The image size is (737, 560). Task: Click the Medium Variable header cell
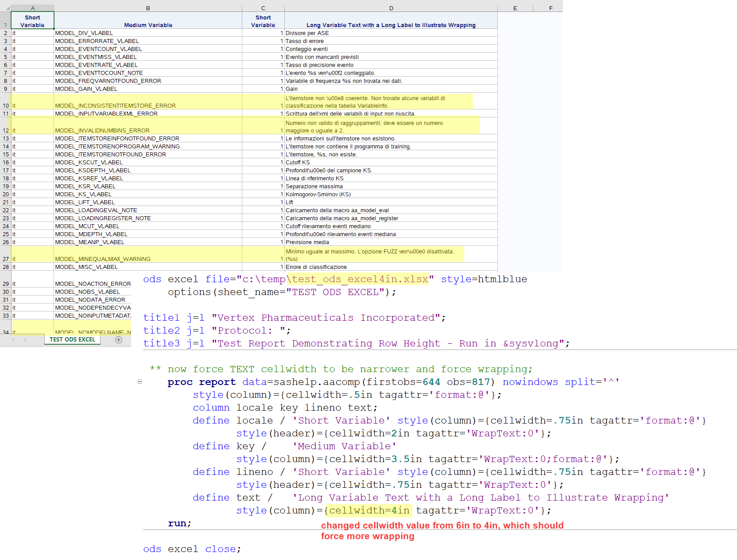[x=148, y=25]
